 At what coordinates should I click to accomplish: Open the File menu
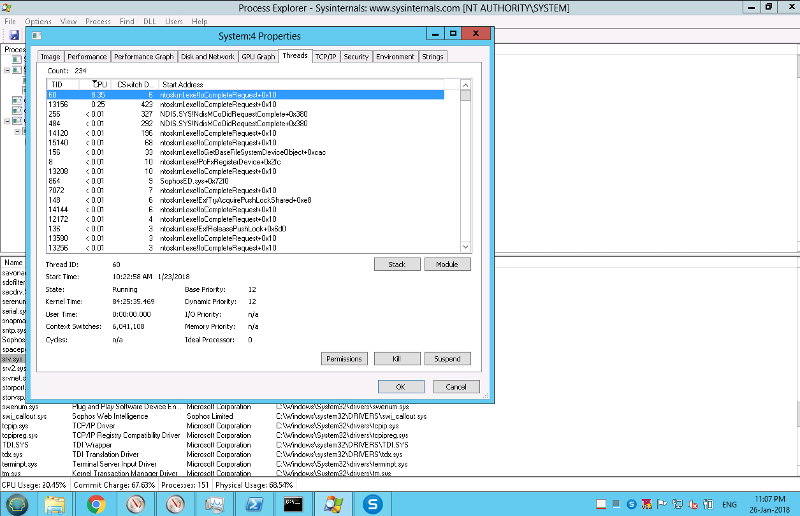10,21
